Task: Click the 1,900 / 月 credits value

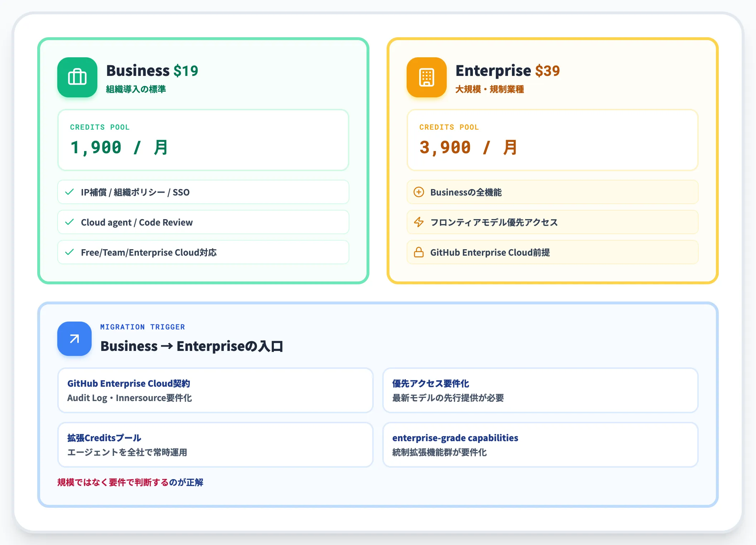Action: [x=119, y=148]
